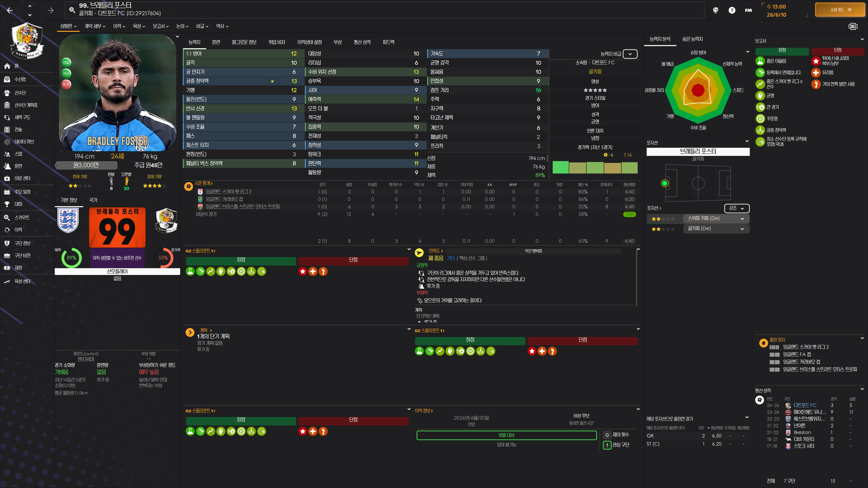This screenshot has height=488, width=868.
Task: Click the search magnifier icon
Action: point(72,10)
